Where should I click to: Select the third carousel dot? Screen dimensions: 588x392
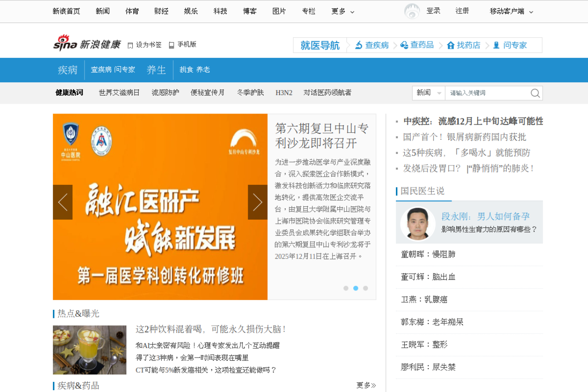(x=366, y=288)
